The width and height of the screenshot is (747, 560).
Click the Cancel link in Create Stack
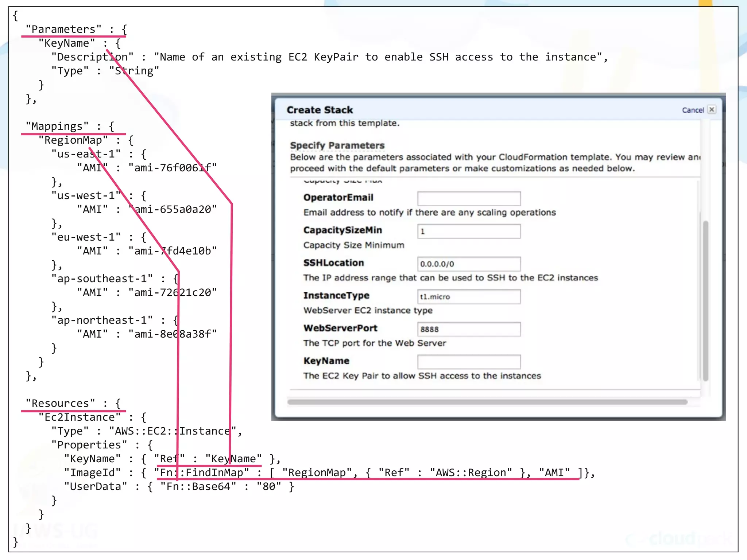click(x=693, y=110)
